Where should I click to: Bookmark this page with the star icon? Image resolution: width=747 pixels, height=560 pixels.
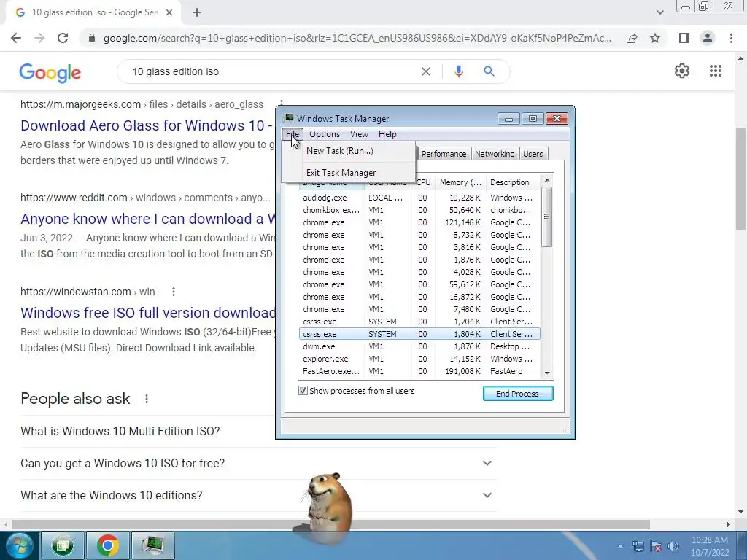[655, 38]
